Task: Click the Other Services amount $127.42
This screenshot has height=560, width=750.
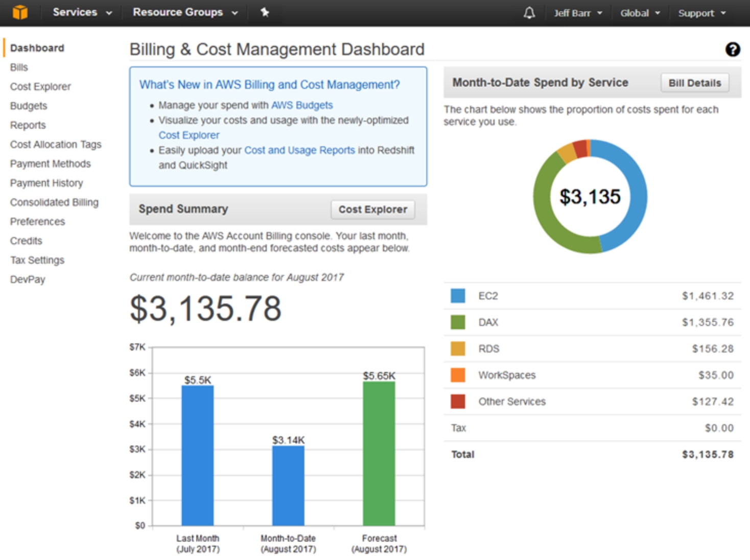Action: coord(713,402)
